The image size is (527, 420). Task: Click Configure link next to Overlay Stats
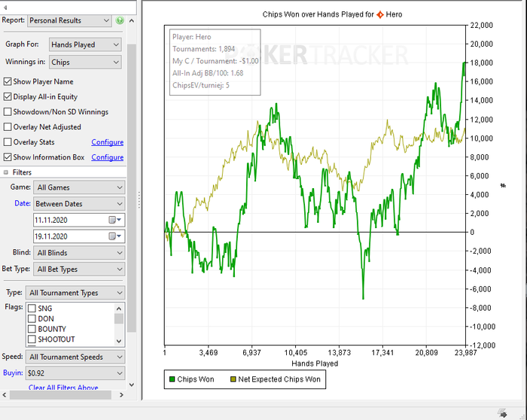pyautogui.click(x=107, y=142)
